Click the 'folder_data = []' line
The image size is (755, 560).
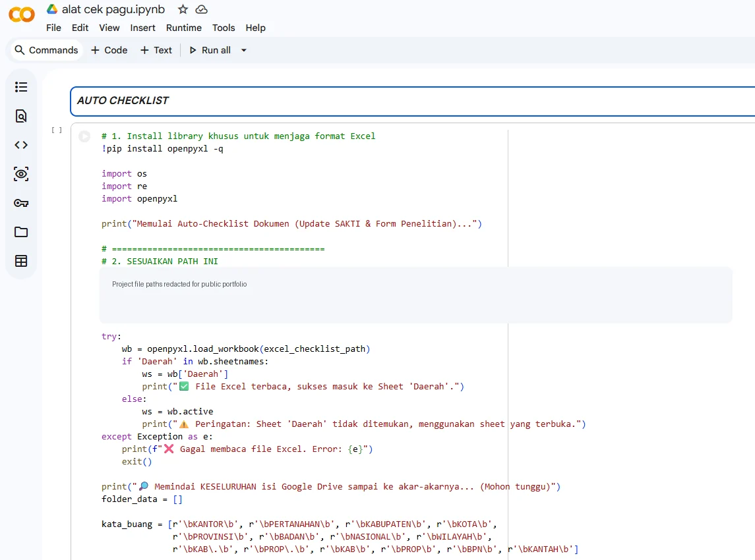tap(142, 499)
